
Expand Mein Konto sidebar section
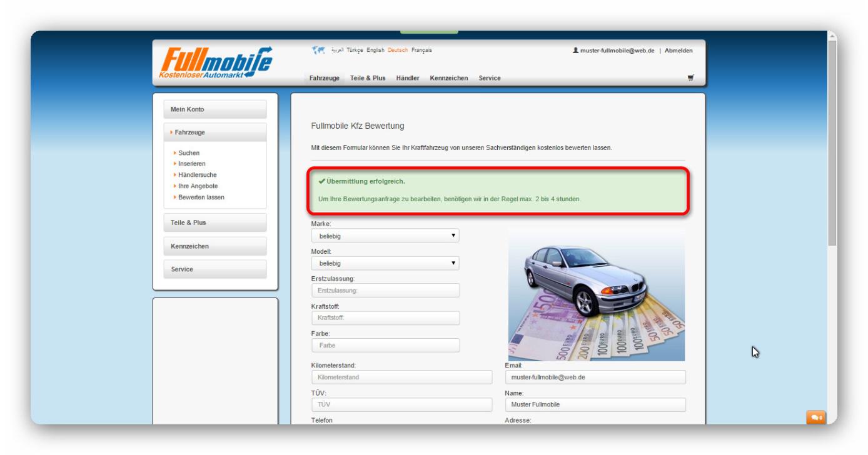pyautogui.click(x=215, y=109)
